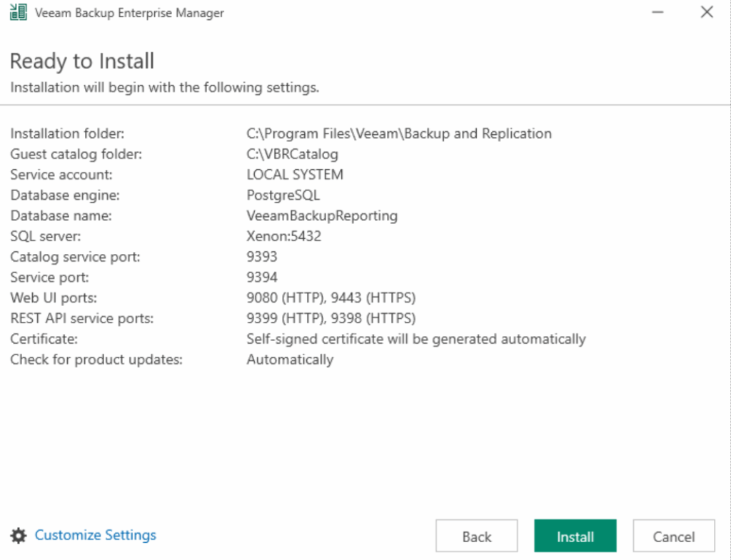Click the window title 'Veeam Backup Enterprise Manager'
The width and height of the screenshot is (731, 560).
[129, 13]
